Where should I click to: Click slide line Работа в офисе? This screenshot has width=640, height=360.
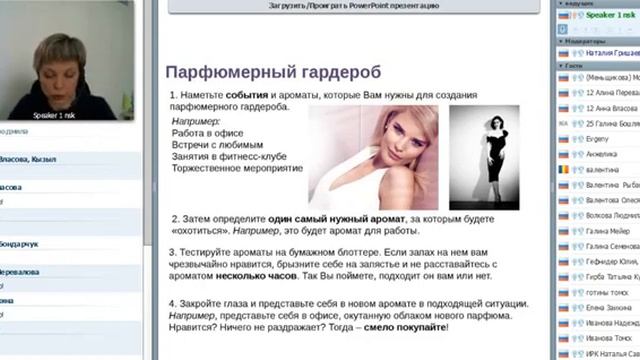coord(207,133)
